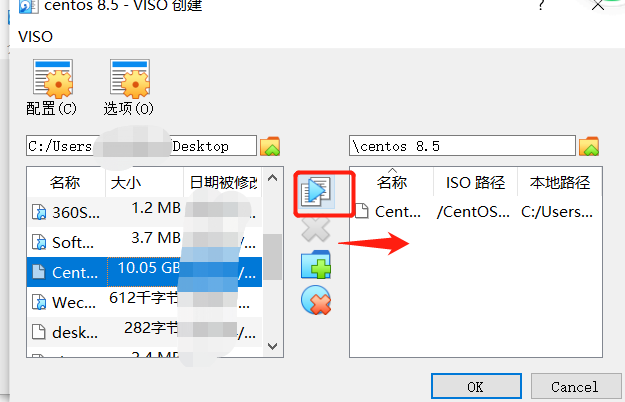Sort by 名称 column in right pane
This screenshot has width=625, height=402.
(x=392, y=182)
